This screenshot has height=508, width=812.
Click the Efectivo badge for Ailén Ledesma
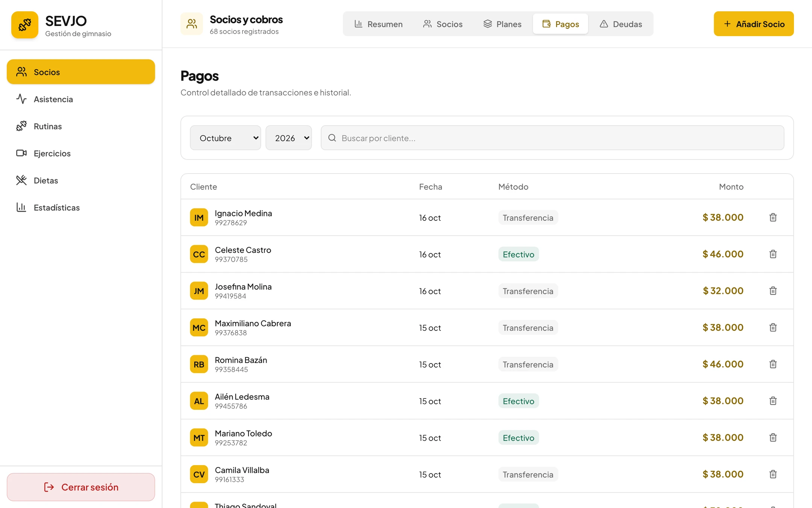tap(518, 401)
